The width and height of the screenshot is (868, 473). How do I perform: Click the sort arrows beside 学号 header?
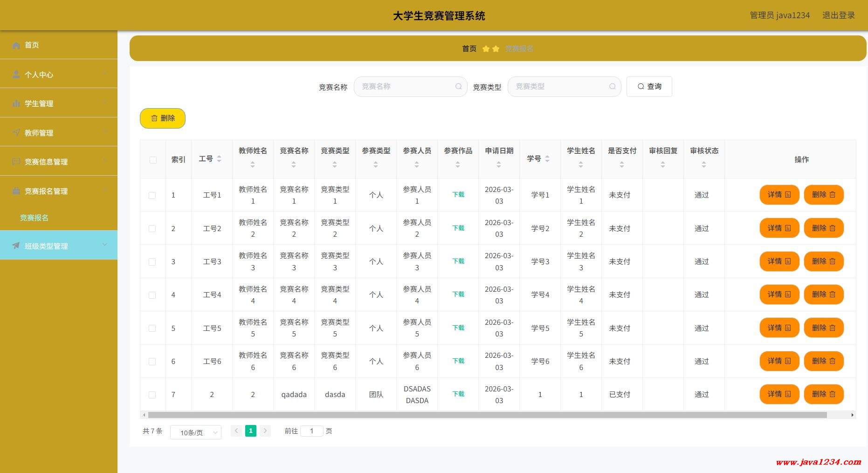point(547,159)
